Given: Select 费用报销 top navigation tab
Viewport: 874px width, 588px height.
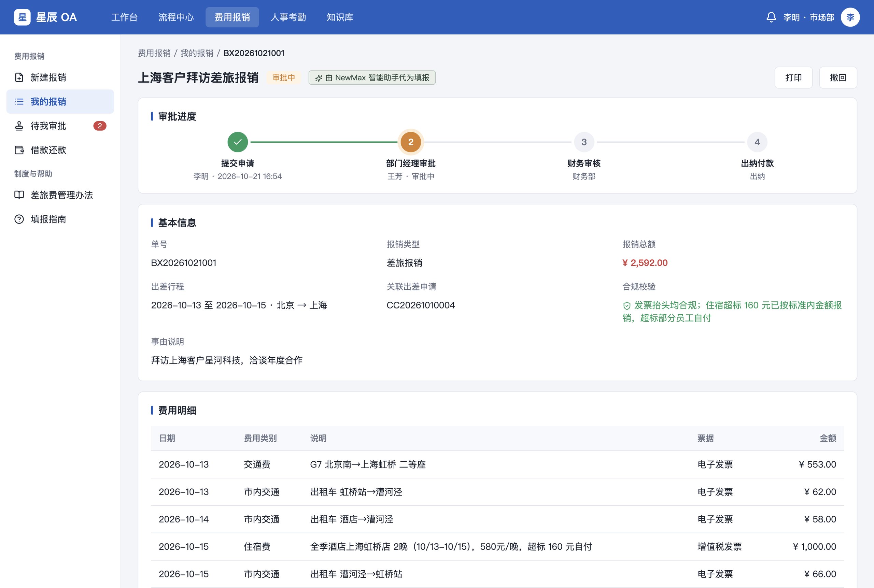Looking at the screenshot, I should click(x=232, y=17).
